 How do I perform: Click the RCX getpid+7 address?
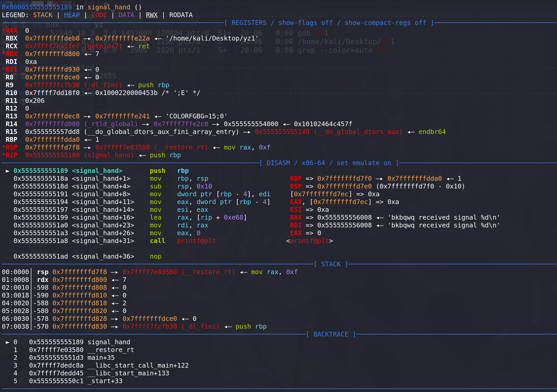click(x=74, y=46)
